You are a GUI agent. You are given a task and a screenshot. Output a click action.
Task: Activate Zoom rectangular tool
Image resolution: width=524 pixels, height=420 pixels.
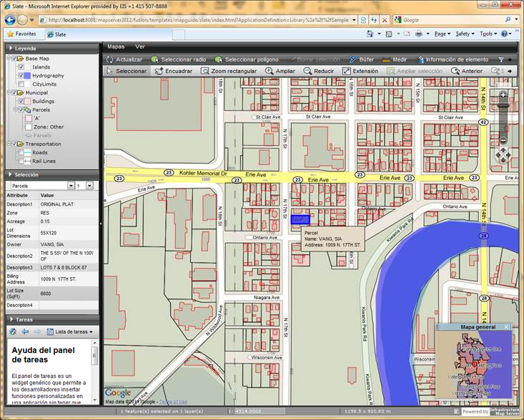(229, 71)
